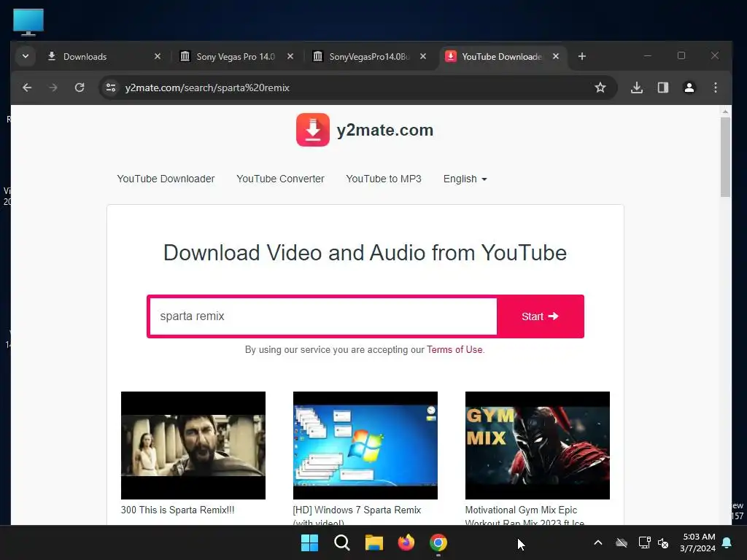Reload the y2mate page

pos(80,87)
